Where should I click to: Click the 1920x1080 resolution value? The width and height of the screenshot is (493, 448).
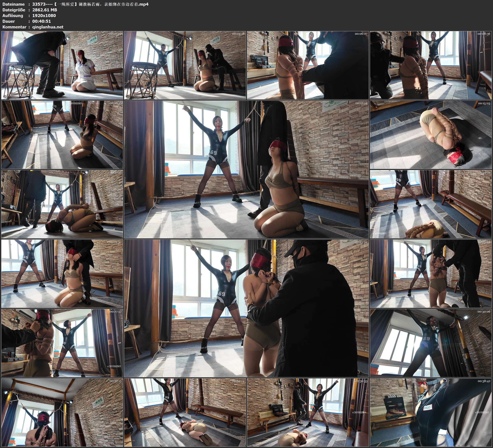[x=44, y=15]
